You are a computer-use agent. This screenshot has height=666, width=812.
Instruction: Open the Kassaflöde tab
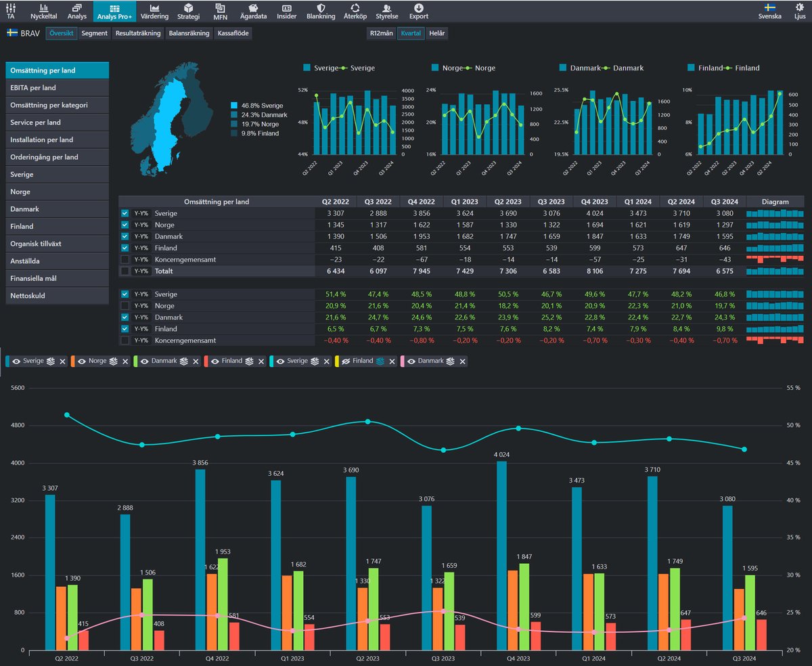click(233, 33)
